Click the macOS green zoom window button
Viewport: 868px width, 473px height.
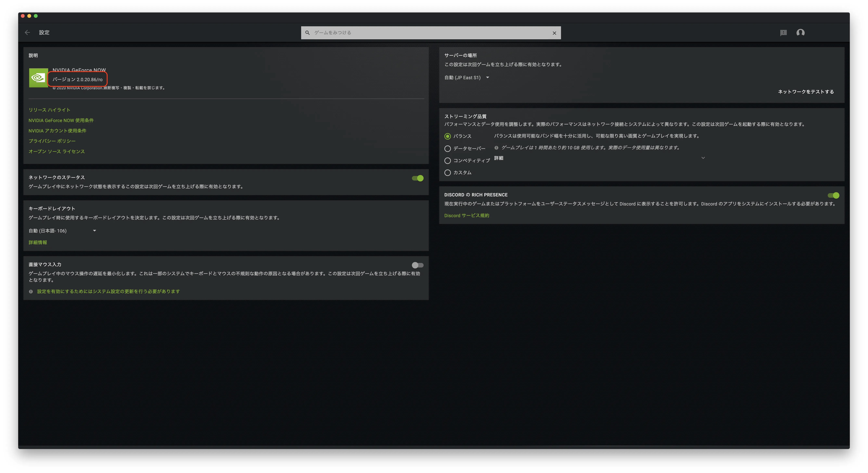pyautogui.click(x=36, y=16)
